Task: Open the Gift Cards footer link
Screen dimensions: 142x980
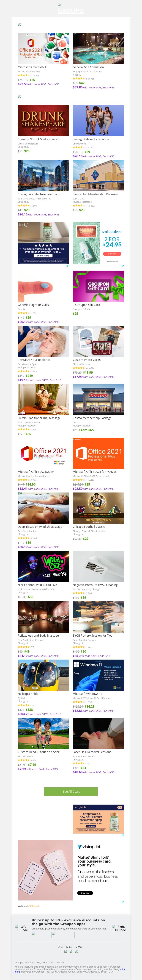Action: (48, 963)
